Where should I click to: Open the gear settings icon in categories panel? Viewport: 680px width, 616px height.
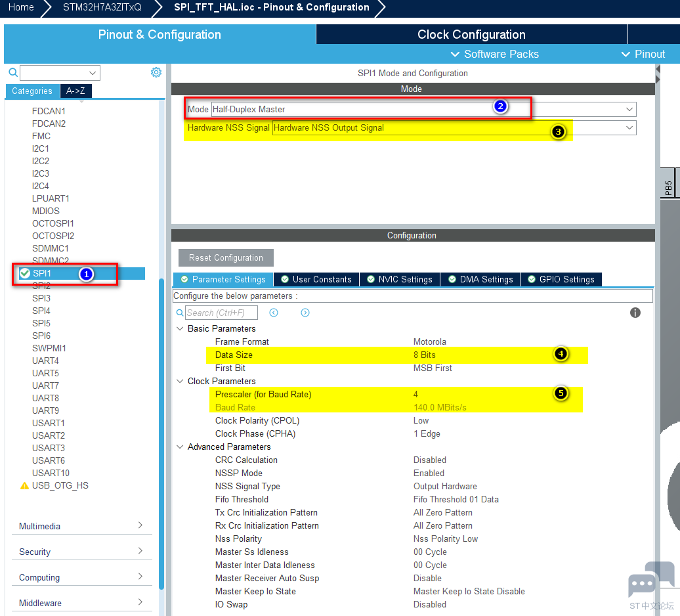coord(156,72)
